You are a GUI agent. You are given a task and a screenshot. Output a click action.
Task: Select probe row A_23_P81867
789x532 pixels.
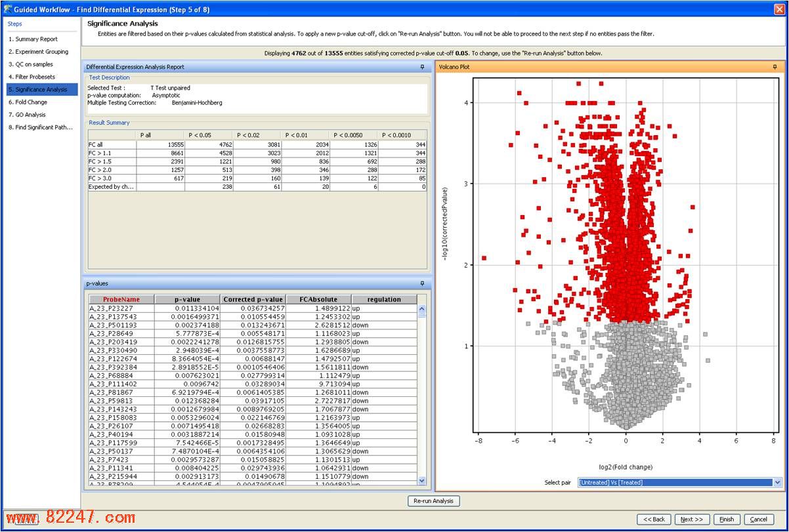click(253, 393)
